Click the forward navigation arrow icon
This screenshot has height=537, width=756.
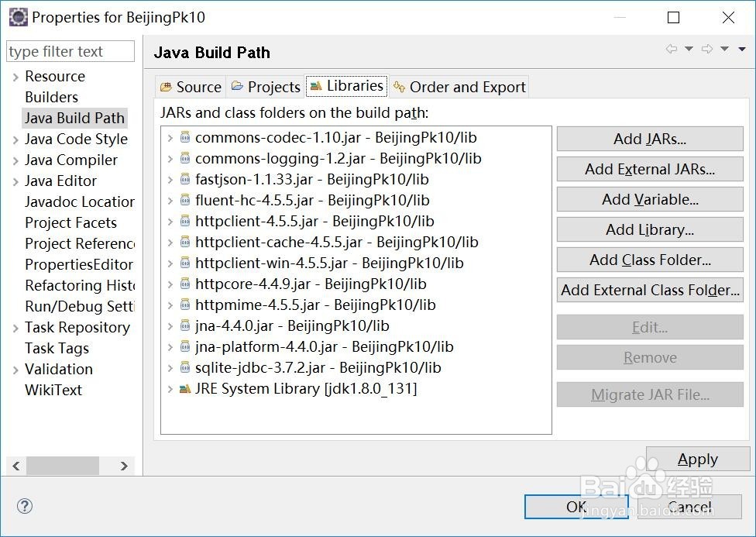coord(706,50)
